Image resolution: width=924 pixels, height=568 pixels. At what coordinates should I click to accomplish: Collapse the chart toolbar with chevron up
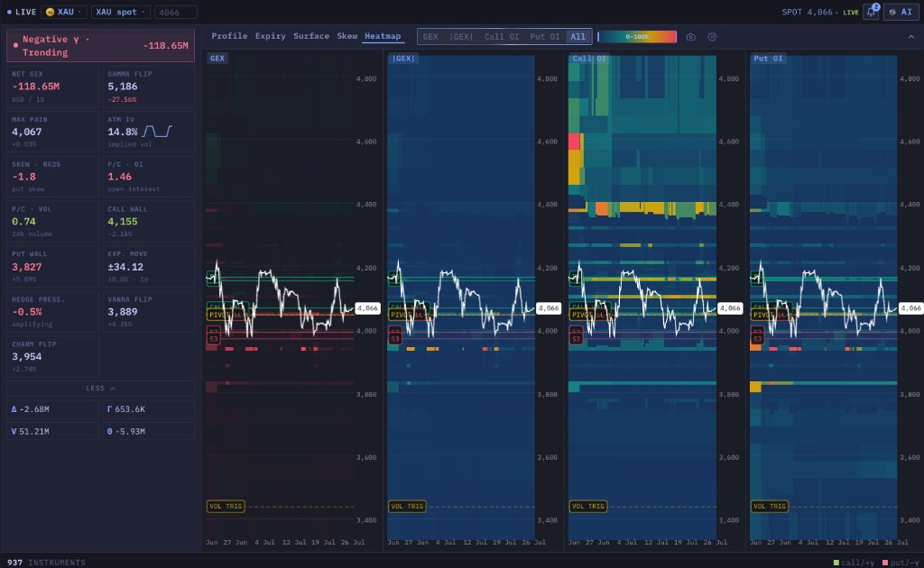tap(911, 36)
